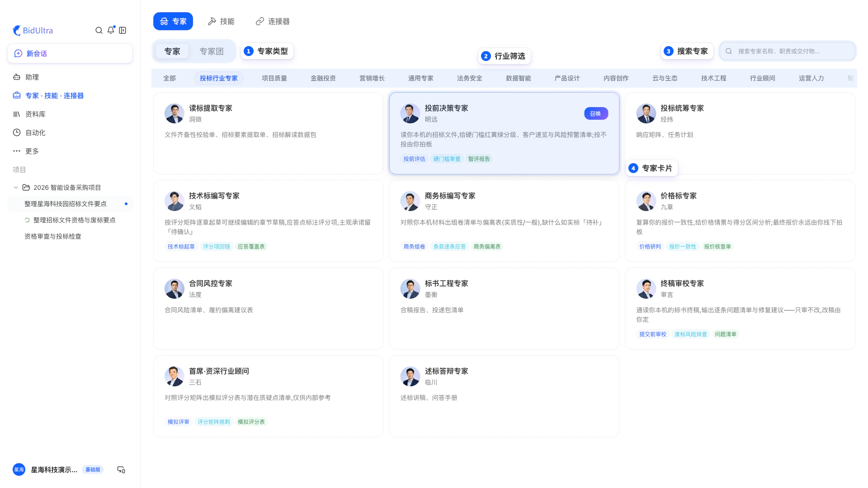The image size is (868, 488).
Task: Open 资格审查与投标检查 conversation
Action: pyautogui.click(x=70, y=236)
